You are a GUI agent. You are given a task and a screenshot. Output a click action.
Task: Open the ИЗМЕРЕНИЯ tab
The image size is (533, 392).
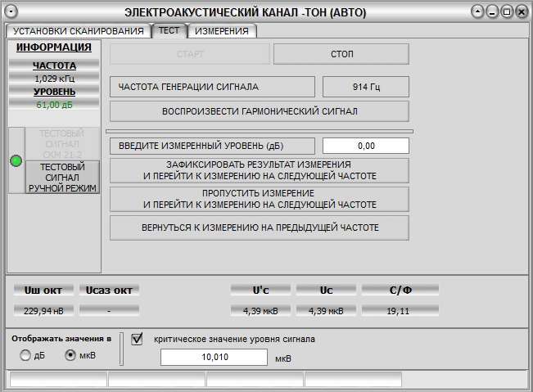pyautogui.click(x=223, y=31)
